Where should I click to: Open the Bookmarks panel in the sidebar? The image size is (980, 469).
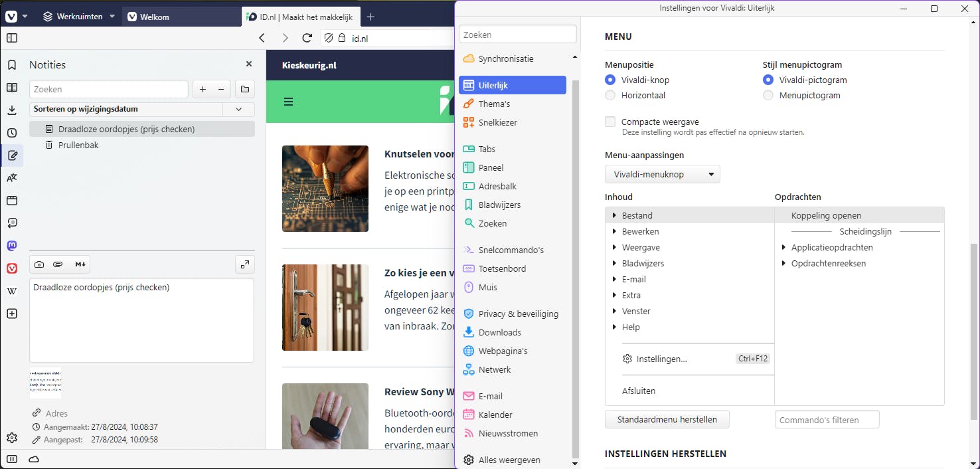pyautogui.click(x=12, y=64)
